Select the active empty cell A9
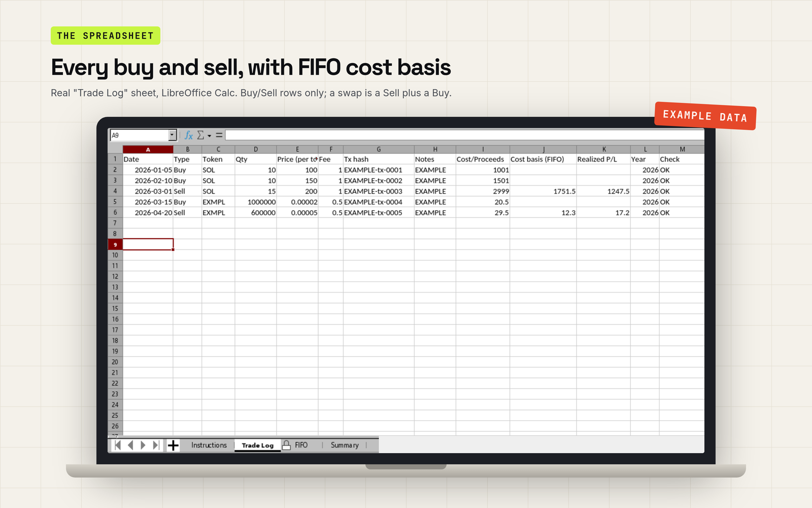 (x=148, y=244)
